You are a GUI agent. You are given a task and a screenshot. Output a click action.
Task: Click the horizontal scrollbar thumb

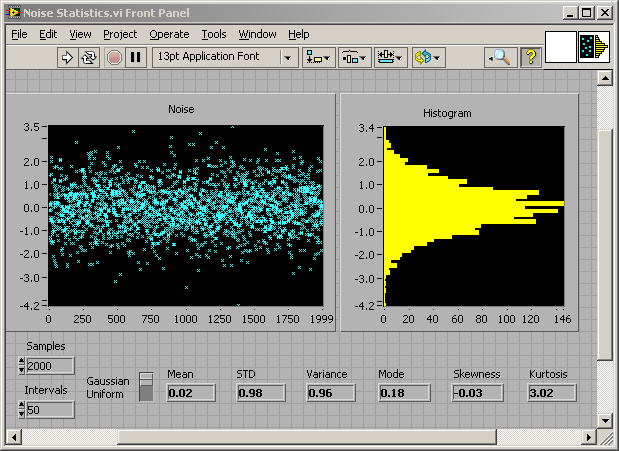click(307, 437)
